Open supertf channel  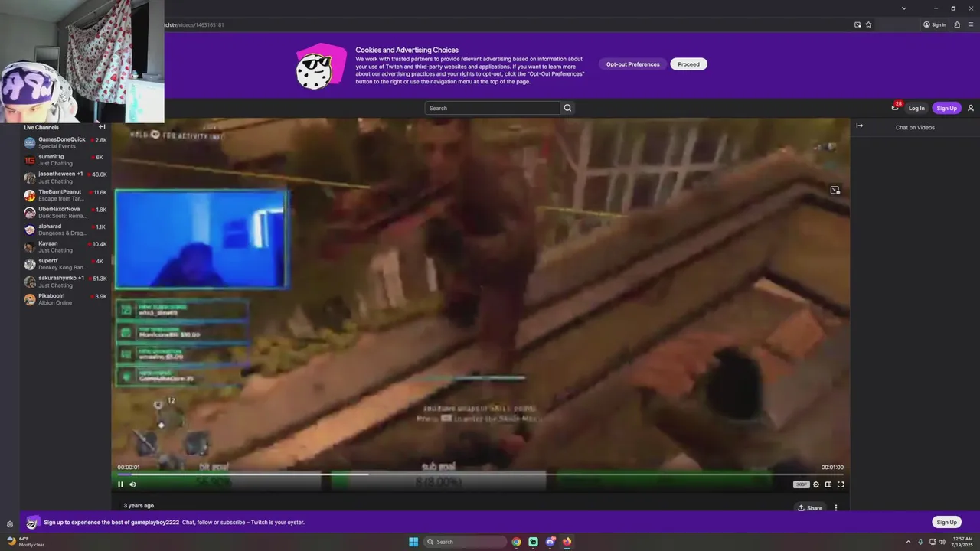click(65, 264)
